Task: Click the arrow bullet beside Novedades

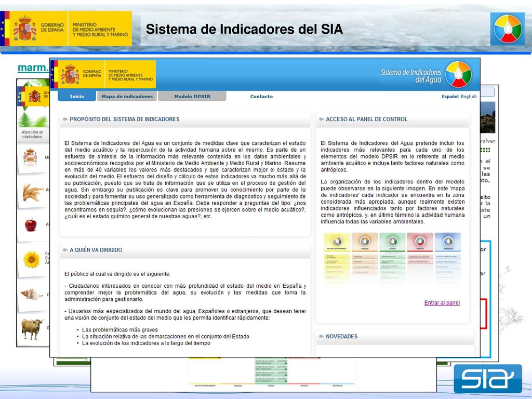Action: point(321,336)
